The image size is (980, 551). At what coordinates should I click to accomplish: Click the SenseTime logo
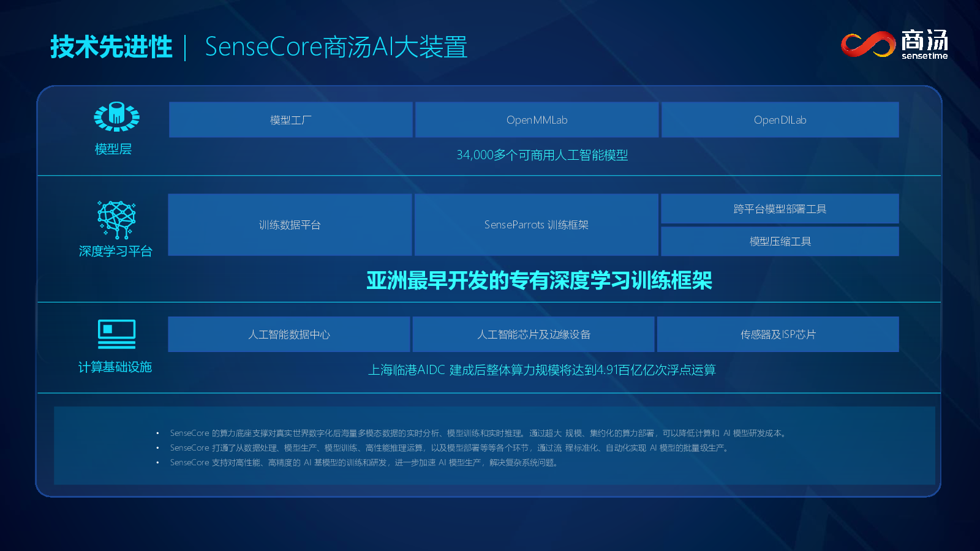[x=894, y=44]
